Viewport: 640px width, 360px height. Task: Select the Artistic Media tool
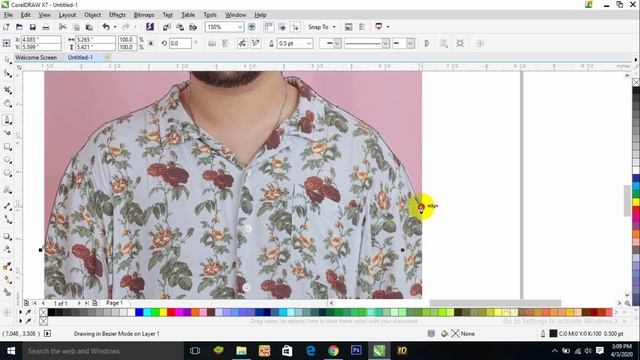pos(7,133)
